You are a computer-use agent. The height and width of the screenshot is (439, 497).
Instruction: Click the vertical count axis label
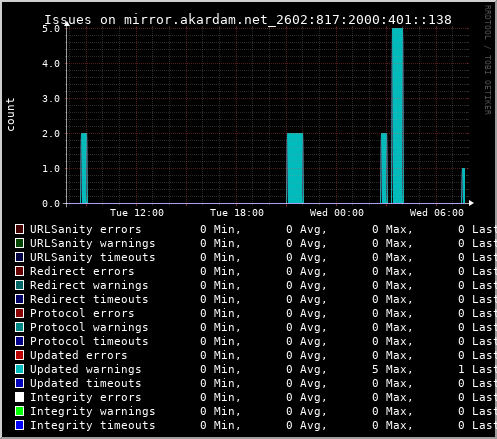pos(11,114)
